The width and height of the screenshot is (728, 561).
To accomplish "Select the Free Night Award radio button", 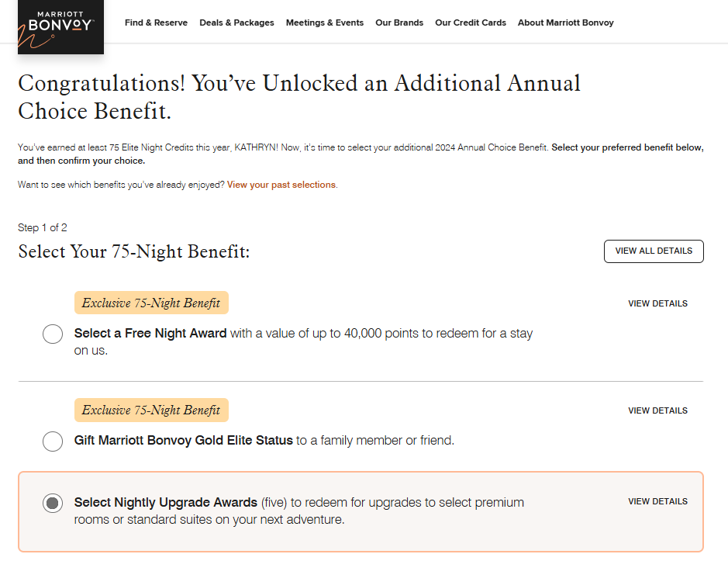I will tap(52, 333).
